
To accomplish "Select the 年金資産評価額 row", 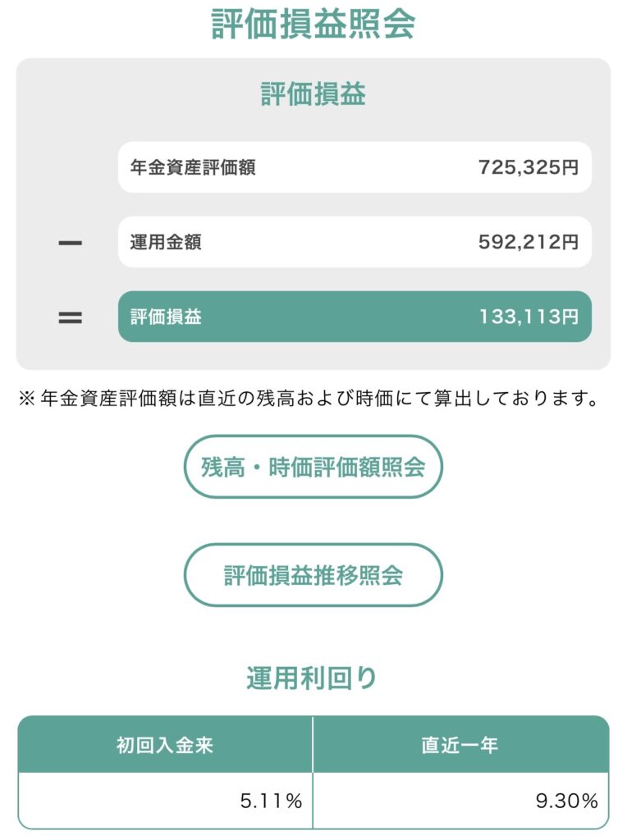I will [354, 167].
